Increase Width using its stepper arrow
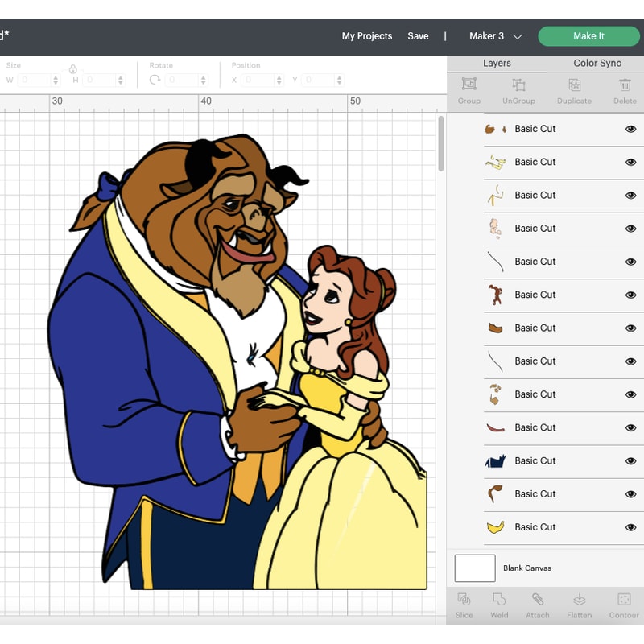 [55, 78]
